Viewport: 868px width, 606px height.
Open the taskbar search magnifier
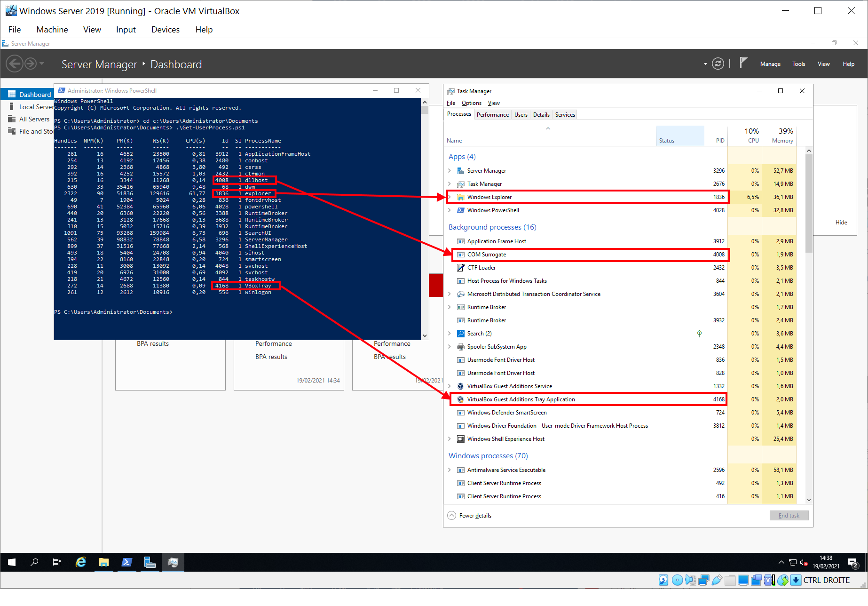tap(34, 562)
